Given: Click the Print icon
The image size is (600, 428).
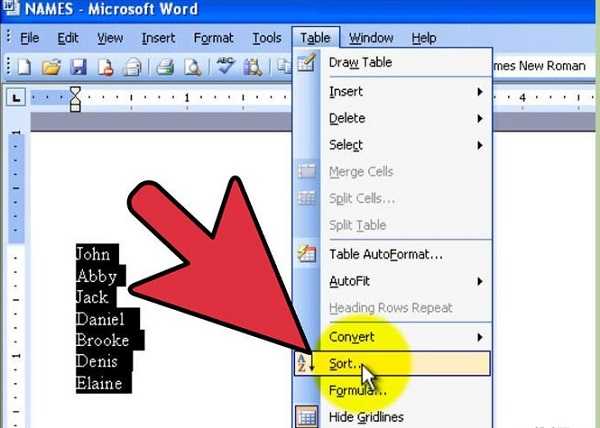Looking at the screenshot, I should coord(165,67).
